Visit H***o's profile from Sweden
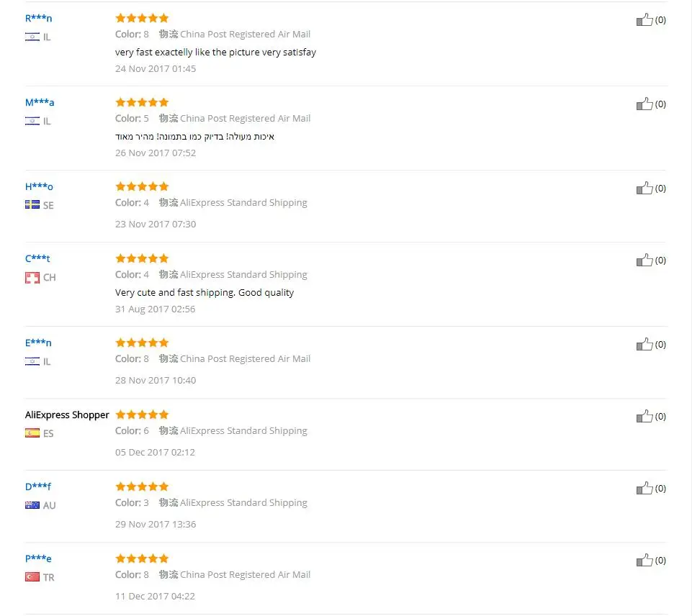The height and width of the screenshot is (616, 692). 39,186
